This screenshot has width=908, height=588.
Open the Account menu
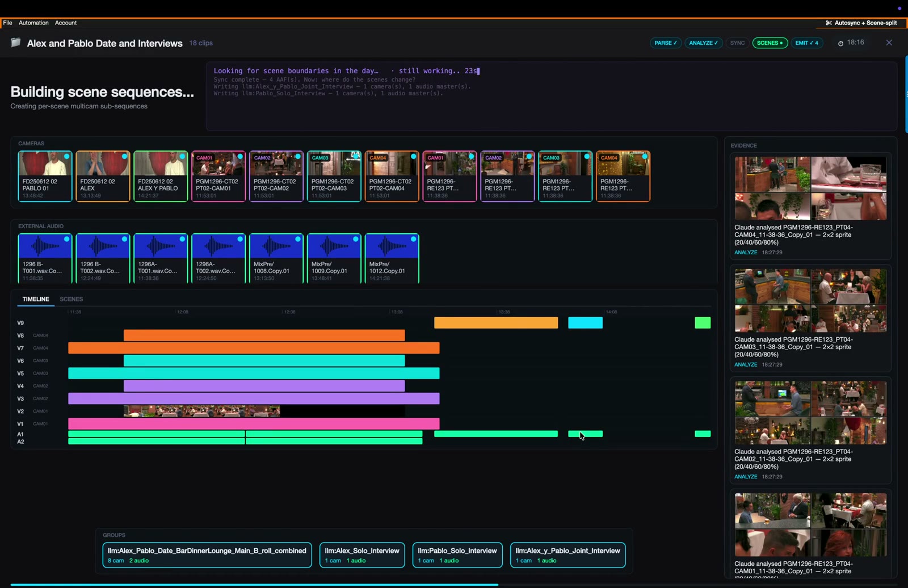click(66, 23)
